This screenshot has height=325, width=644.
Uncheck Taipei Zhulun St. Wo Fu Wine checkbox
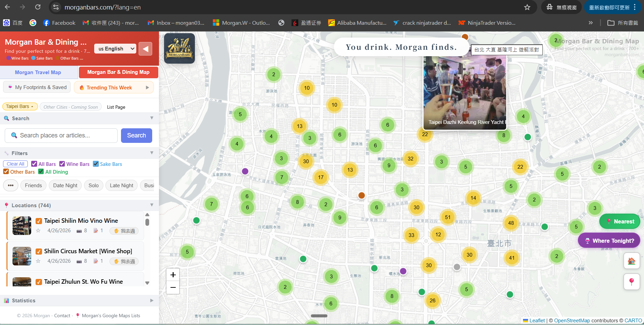tap(39, 282)
